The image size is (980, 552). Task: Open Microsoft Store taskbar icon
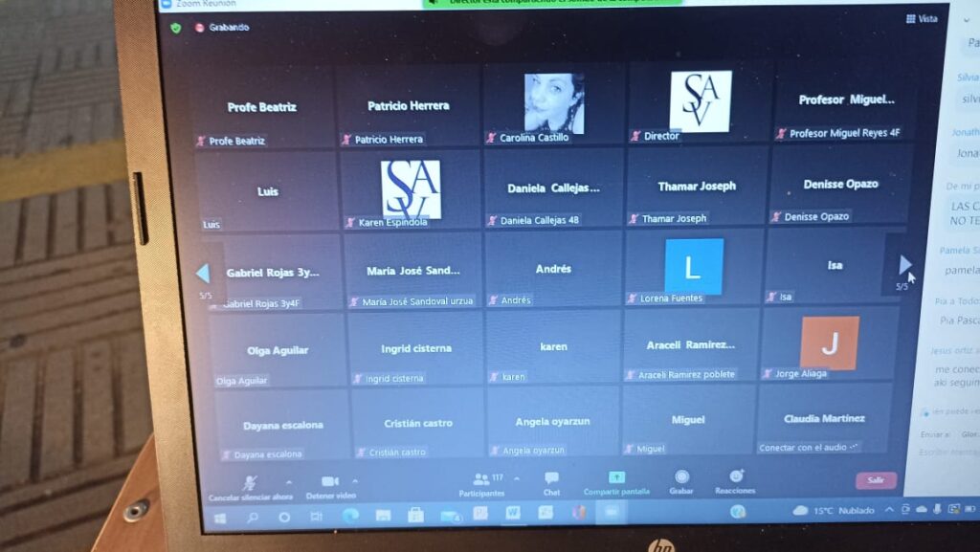pyautogui.click(x=415, y=515)
